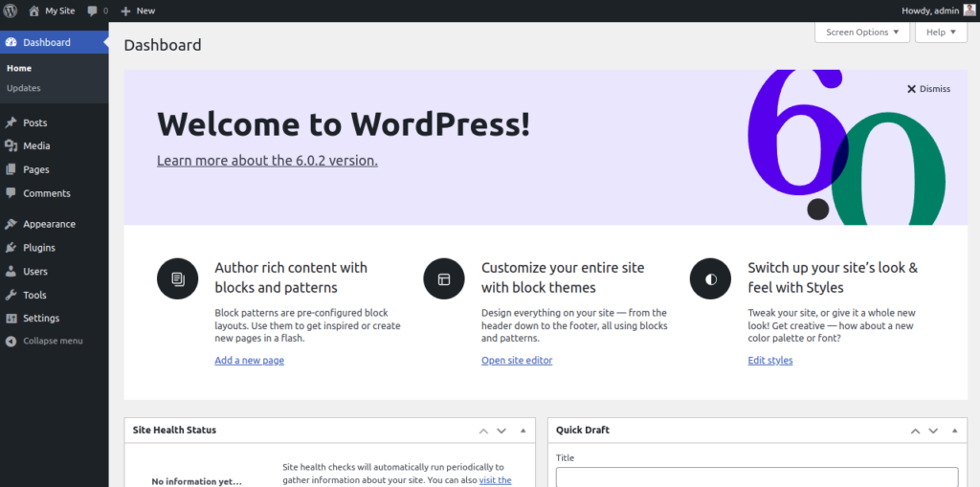Viewport: 980px width, 487px height.
Task: Click comment count 0 in admin bar
Action: coord(105,11)
